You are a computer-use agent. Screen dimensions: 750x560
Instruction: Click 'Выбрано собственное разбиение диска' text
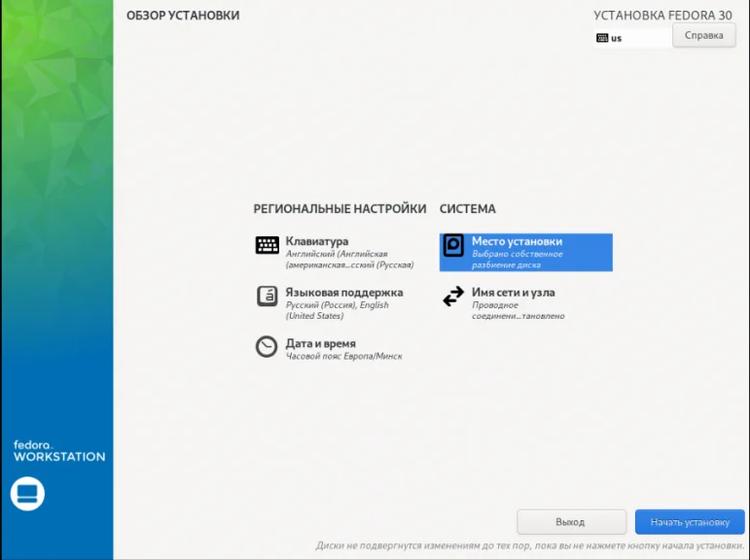click(518, 260)
